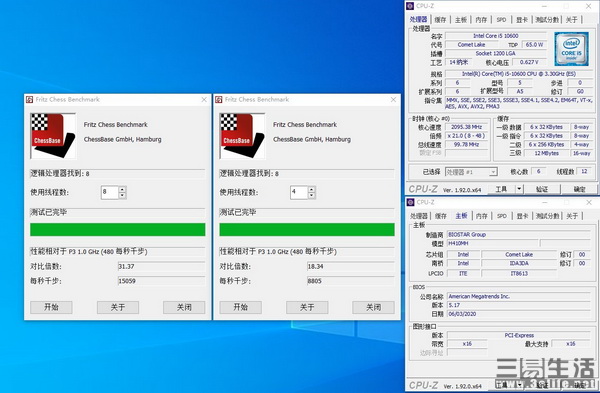600x393 pixels.
Task: Click the motherboard model H410MH
Action: tap(492, 243)
